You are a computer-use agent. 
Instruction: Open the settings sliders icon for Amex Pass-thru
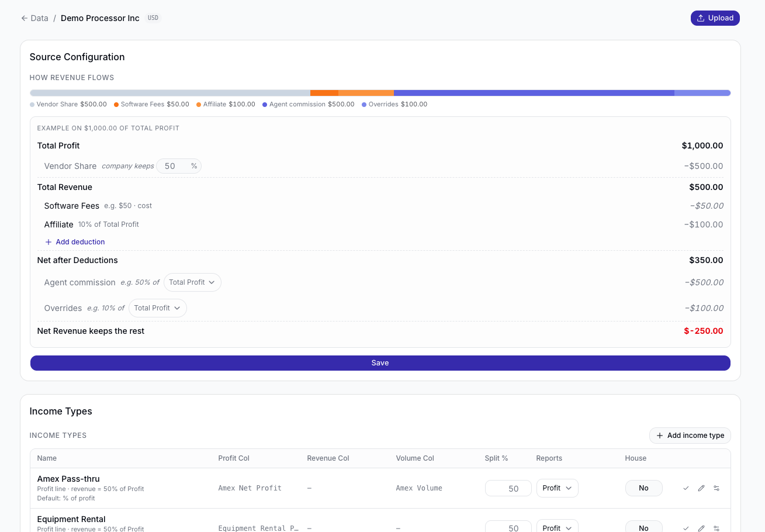[716, 488]
